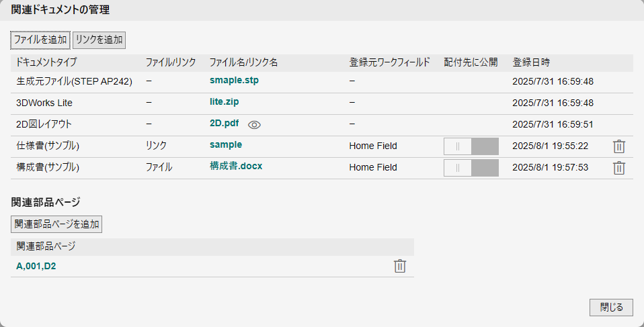Click the ドキュメントタイプ column header
The image size is (644, 327).
(x=46, y=62)
